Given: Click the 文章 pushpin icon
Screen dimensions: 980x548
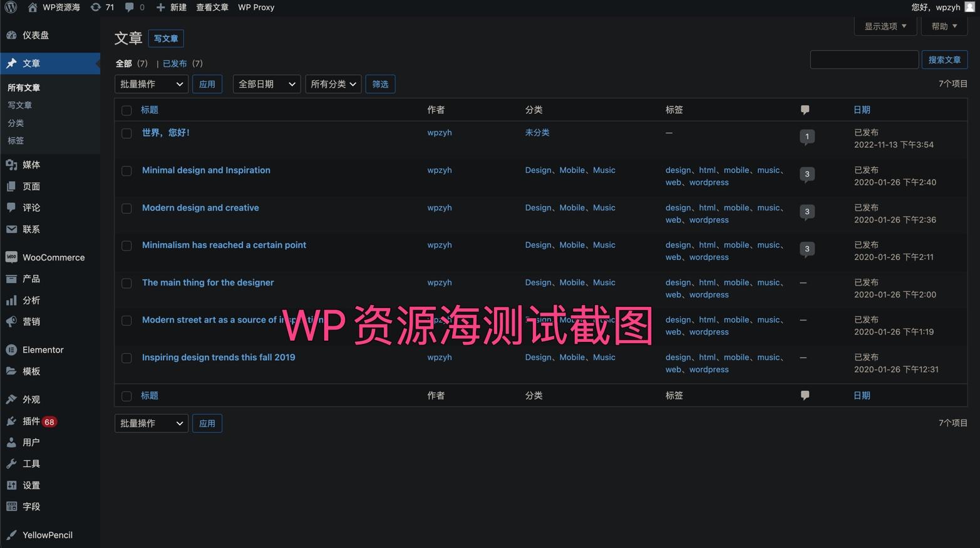Looking at the screenshot, I should point(11,63).
